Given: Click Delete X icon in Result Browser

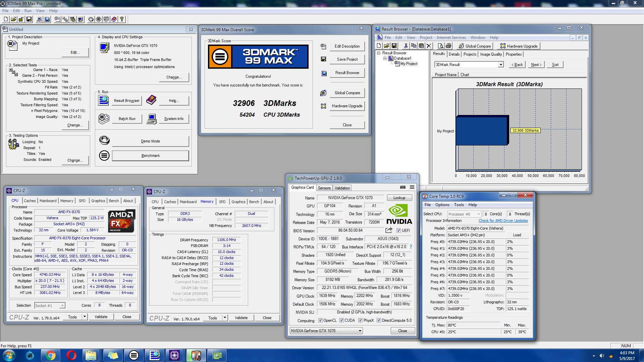Looking at the screenshot, I should click(429, 46).
